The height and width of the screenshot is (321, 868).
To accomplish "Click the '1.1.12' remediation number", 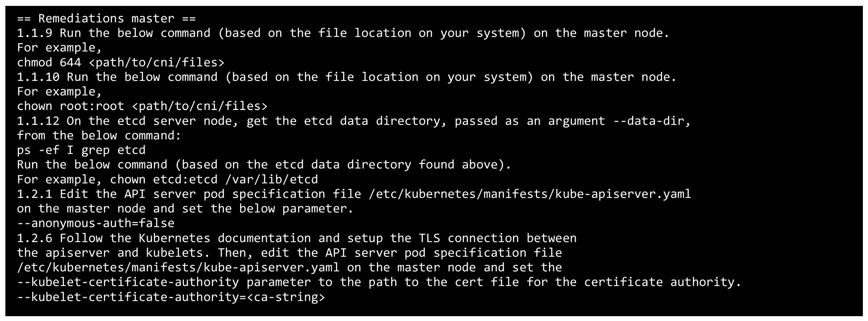I will [x=38, y=121].
